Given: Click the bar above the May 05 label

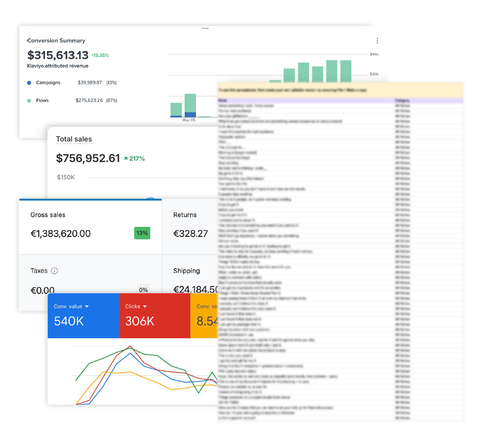Looking at the screenshot, I should tap(190, 105).
